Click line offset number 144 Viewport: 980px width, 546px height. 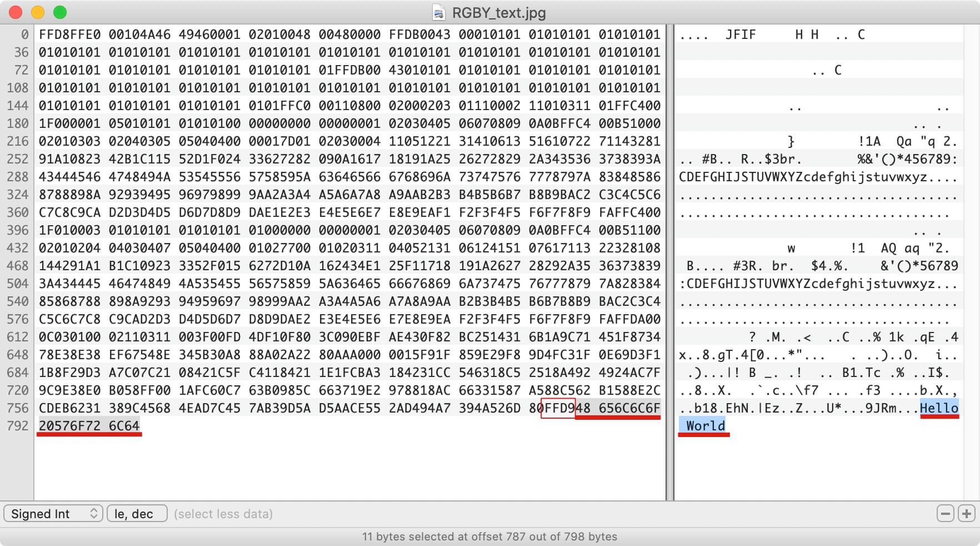[17, 106]
